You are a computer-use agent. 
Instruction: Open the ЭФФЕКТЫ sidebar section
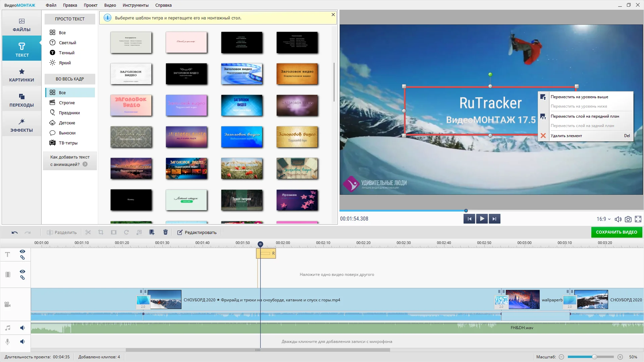pyautogui.click(x=22, y=125)
